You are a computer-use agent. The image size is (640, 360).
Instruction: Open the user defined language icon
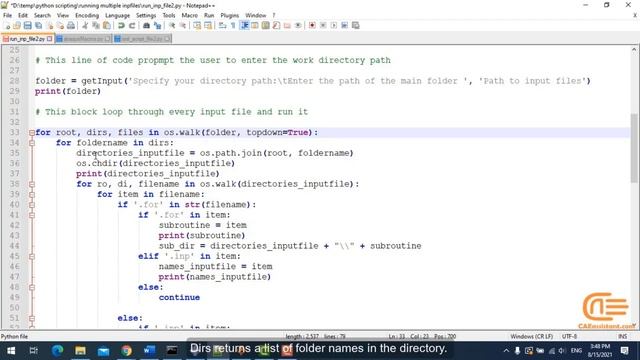(x=255, y=25)
